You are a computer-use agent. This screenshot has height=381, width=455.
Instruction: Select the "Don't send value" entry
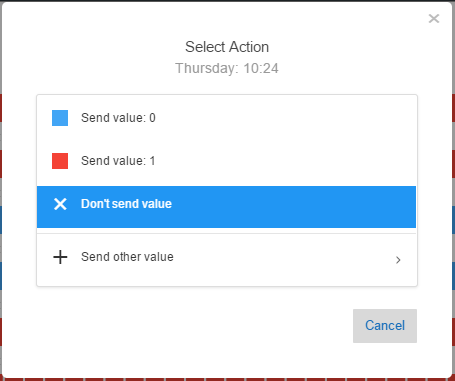tap(226, 207)
